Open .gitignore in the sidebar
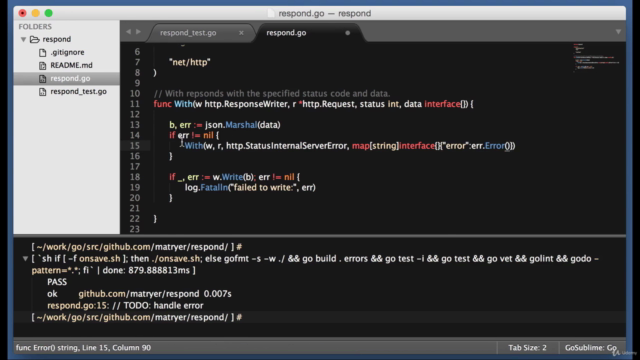 [x=67, y=52]
